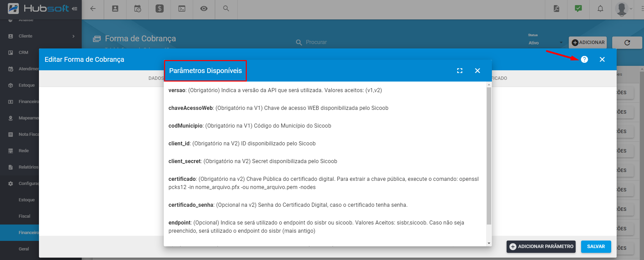The image size is (644, 260).
Task: Open the client contact card toolbar icon
Action: coord(115,9)
